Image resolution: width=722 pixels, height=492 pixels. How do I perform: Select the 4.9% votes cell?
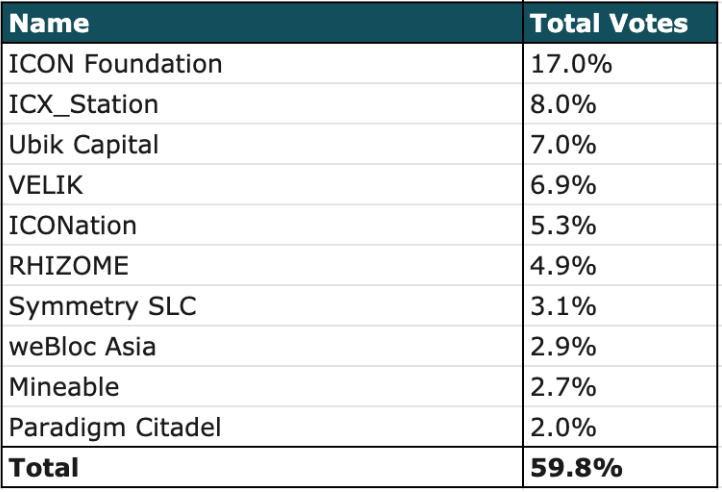[620, 266]
